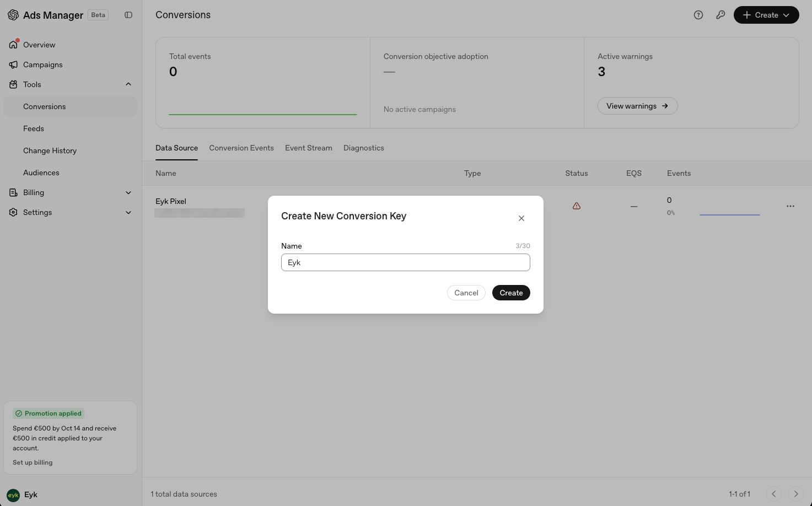The image size is (812, 506).
Task: Click the Settings gear icon
Action: (13, 212)
